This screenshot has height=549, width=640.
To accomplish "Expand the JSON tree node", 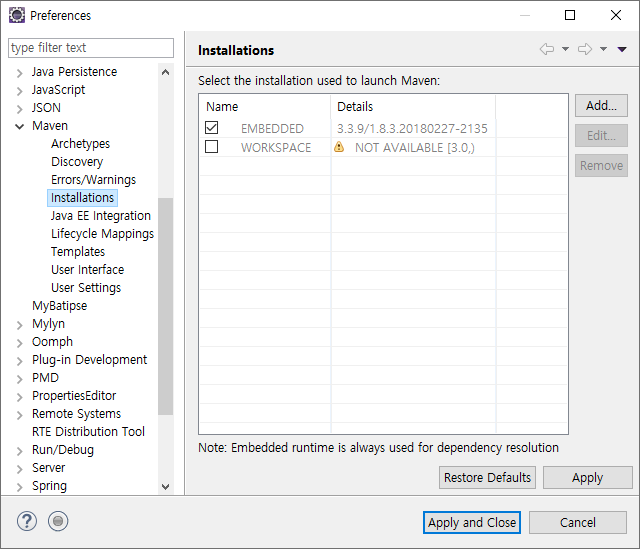I will pos(19,109).
